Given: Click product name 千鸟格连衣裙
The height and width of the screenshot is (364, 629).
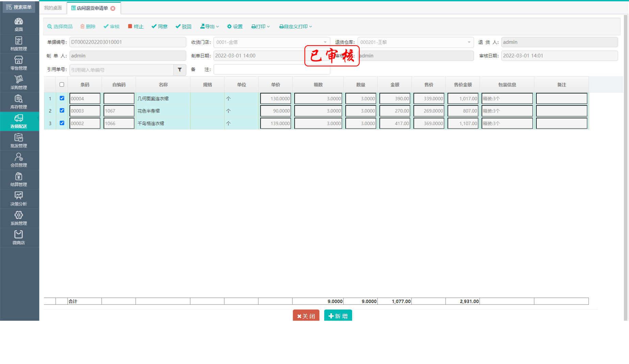Looking at the screenshot, I should coord(151,123).
